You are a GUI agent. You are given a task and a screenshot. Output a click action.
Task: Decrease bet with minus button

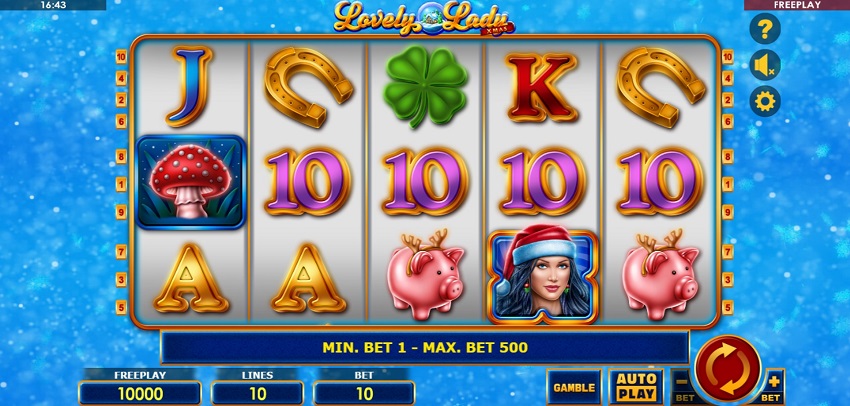[682, 386]
